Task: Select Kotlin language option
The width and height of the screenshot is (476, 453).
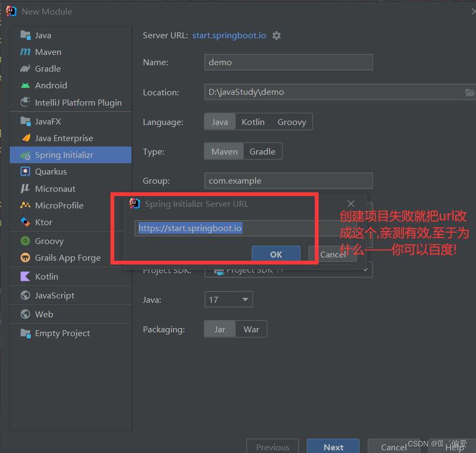Action: pyautogui.click(x=253, y=122)
